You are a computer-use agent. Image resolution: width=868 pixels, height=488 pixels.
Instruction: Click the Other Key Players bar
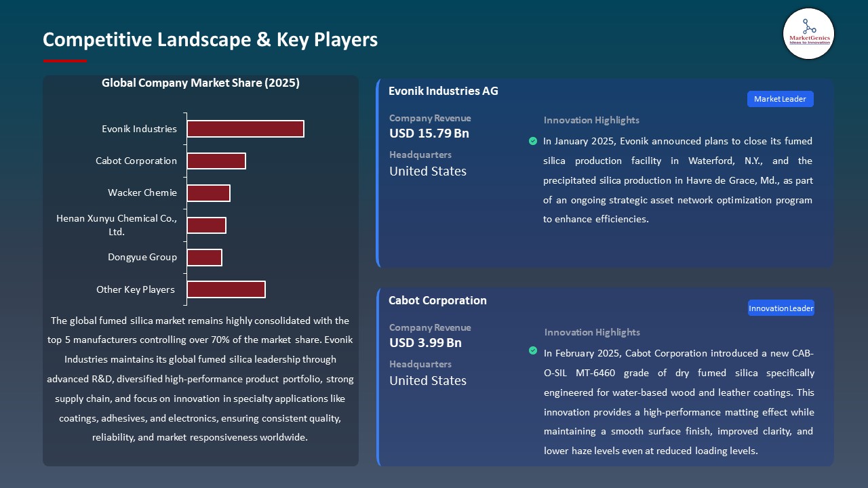click(x=226, y=289)
